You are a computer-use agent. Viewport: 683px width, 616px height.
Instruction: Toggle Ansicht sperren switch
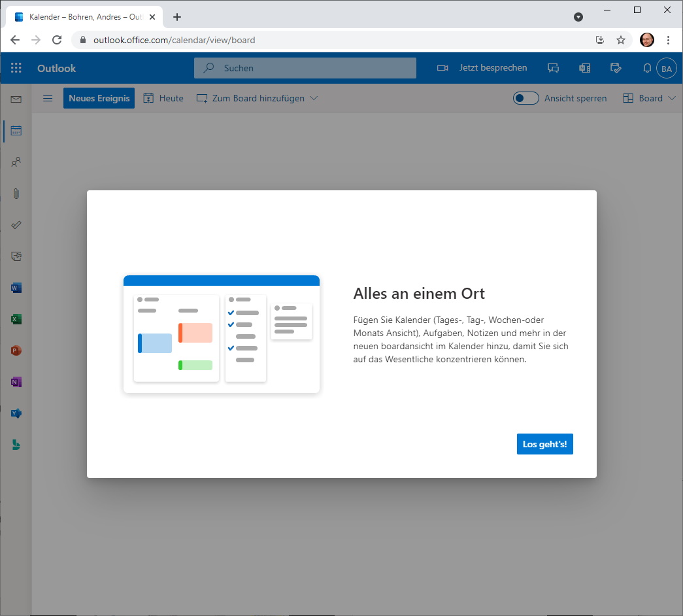(525, 98)
